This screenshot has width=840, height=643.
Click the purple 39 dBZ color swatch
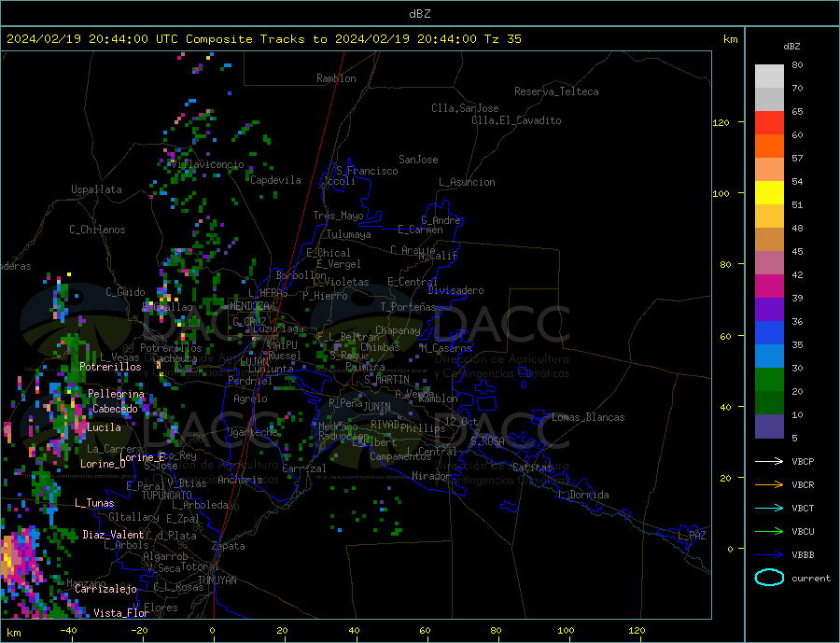point(769,309)
